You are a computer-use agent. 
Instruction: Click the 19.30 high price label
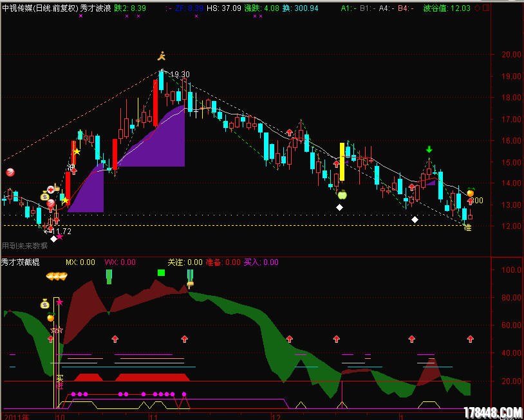pos(180,74)
